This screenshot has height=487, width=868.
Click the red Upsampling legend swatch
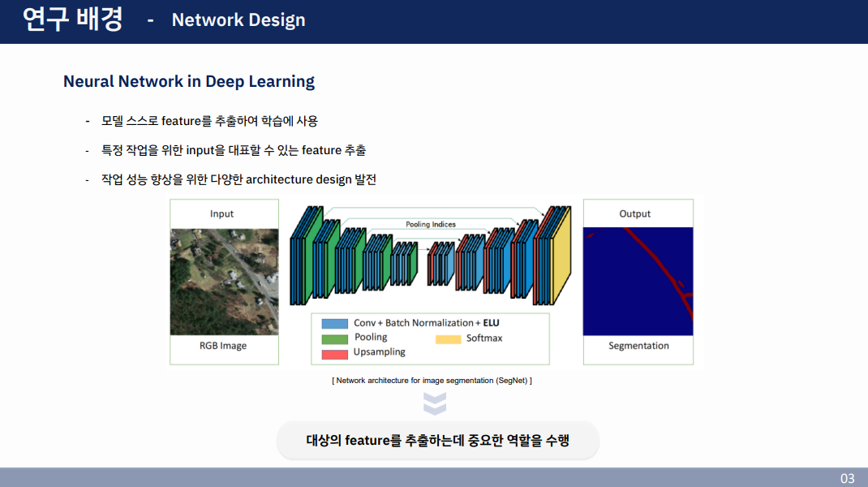(x=335, y=355)
